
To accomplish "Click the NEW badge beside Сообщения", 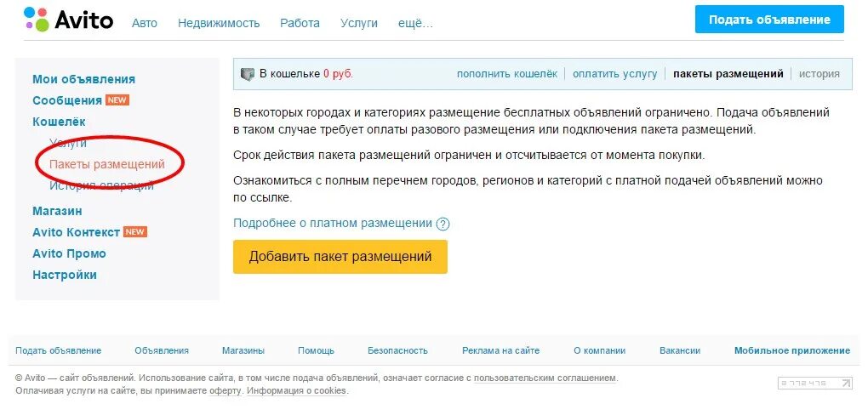I will (117, 100).
